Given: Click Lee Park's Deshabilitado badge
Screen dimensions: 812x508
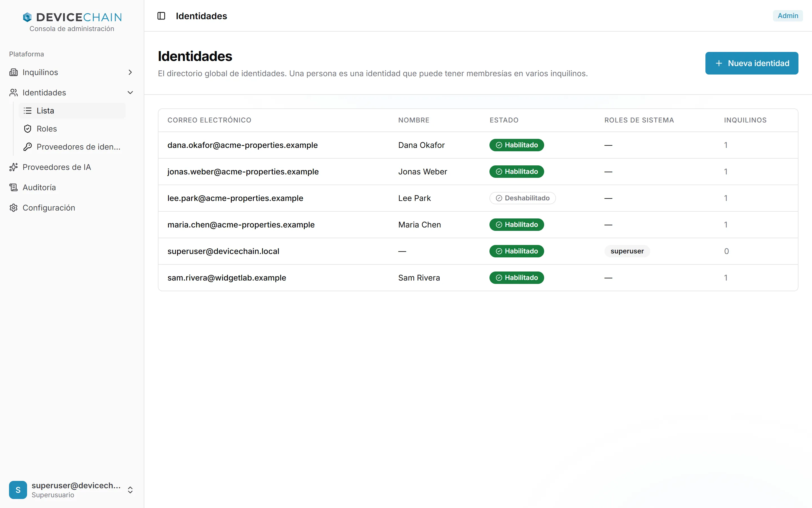Looking at the screenshot, I should pyautogui.click(x=522, y=198).
